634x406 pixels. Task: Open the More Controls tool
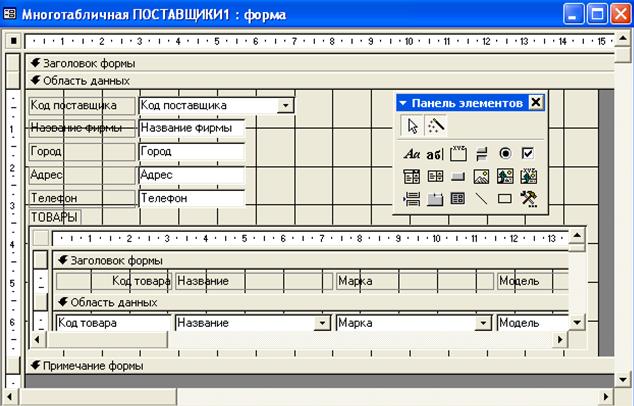point(529,198)
